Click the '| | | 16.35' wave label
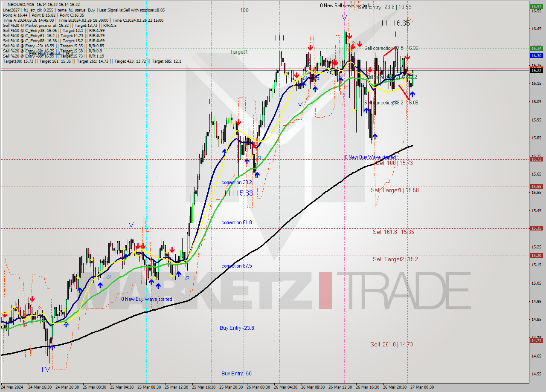 (396, 23)
